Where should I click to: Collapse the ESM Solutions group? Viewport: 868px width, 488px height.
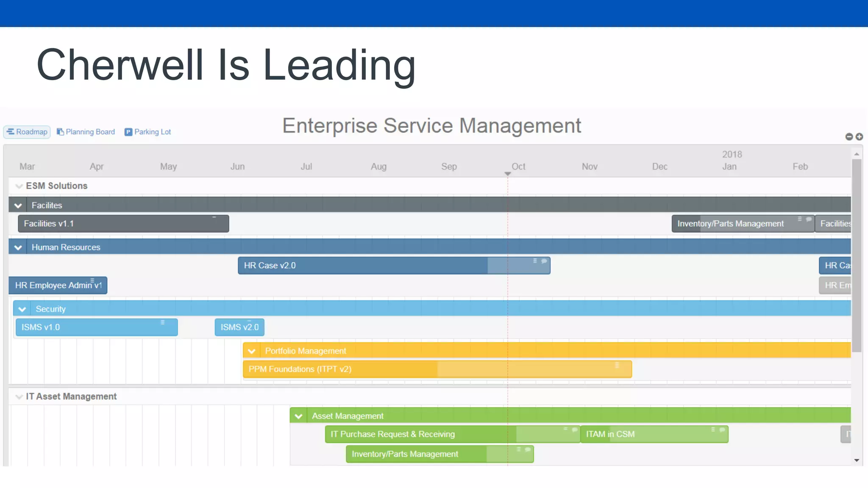(x=19, y=186)
